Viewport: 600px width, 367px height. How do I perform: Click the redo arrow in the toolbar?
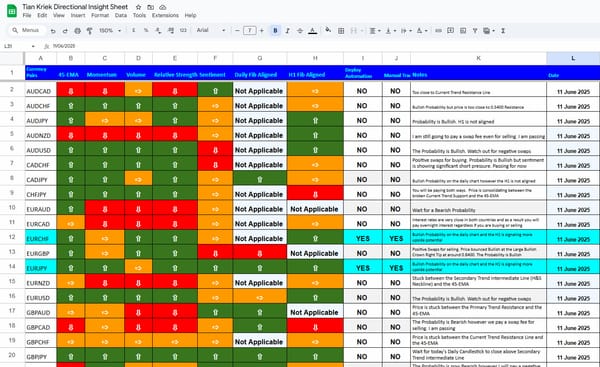click(65, 31)
